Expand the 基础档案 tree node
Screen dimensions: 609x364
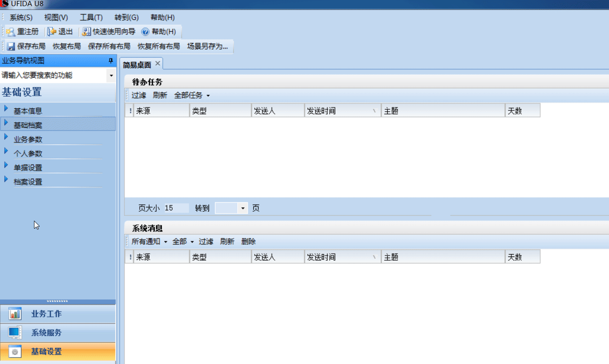click(6, 123)
